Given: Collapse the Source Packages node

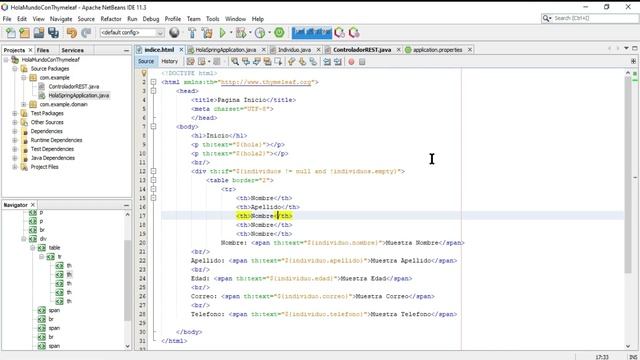Looking at the screenshot, I should (x=15, y=69).
